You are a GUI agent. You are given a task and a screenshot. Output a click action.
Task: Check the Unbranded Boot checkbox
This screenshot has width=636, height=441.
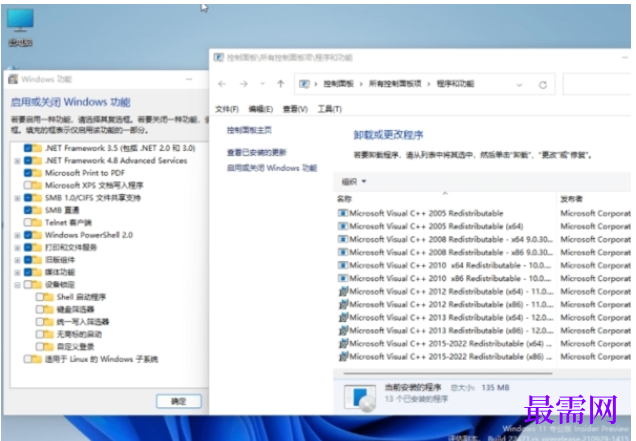click(x=40, y=334)
